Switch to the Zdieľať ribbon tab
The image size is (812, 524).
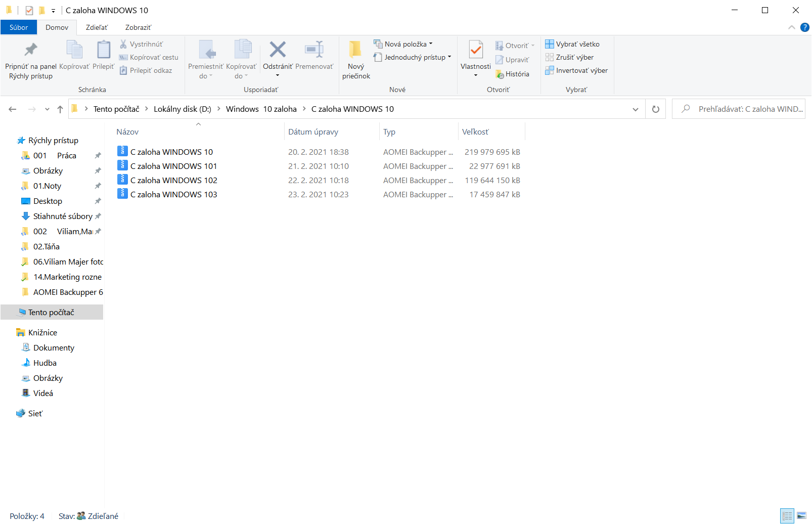tap(97, 27)
